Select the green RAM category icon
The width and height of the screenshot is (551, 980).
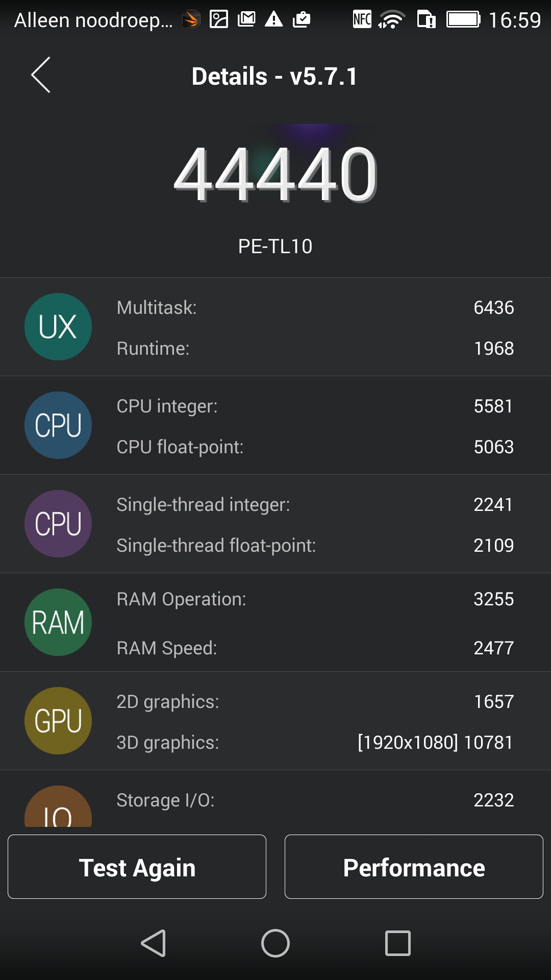coord(58,622)
